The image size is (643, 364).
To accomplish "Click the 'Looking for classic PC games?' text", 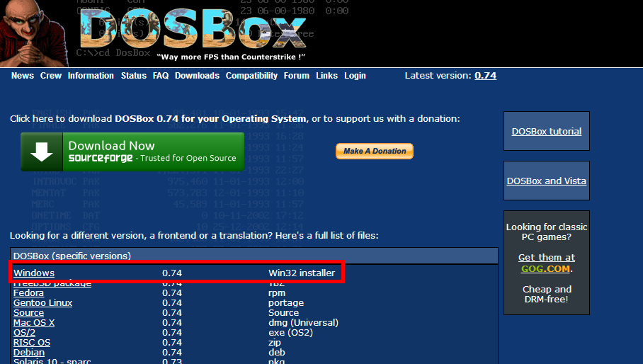I will coord(547,232).
